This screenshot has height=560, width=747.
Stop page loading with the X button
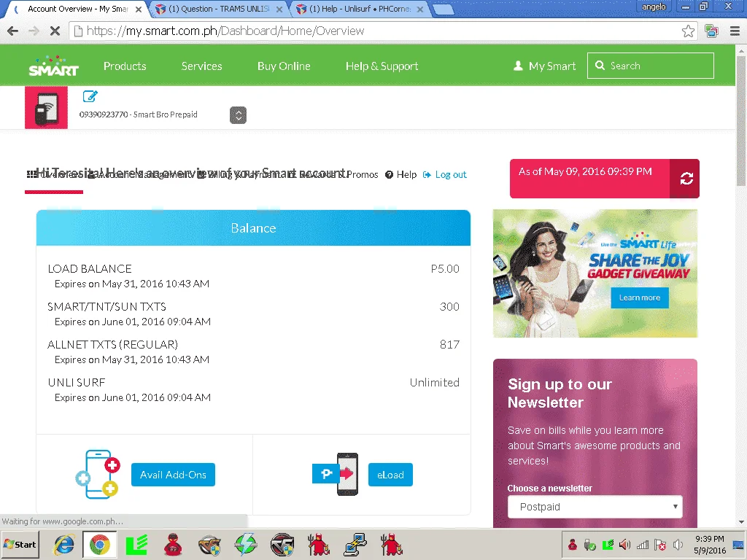pyautogui.click(x=55, y=31)
